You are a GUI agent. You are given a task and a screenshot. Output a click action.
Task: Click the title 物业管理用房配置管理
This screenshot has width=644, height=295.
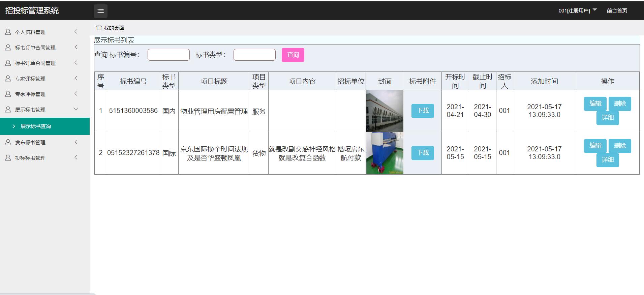[x=214, y=111]
